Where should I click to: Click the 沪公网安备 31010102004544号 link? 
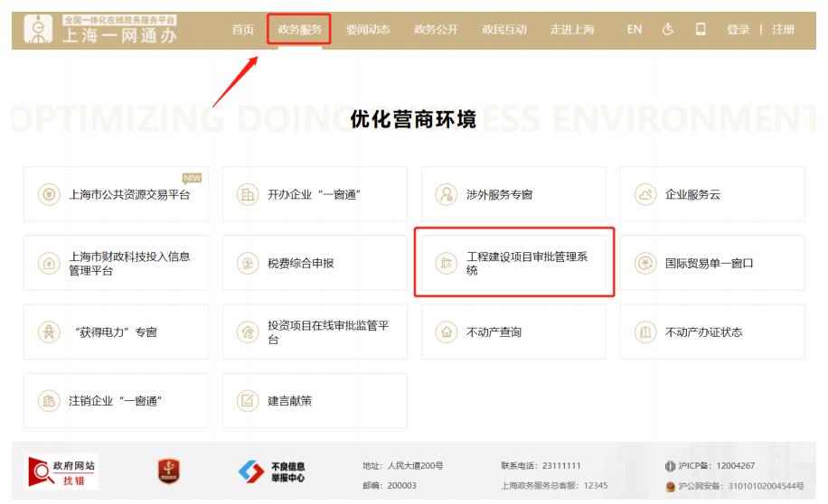pos(741,486)
